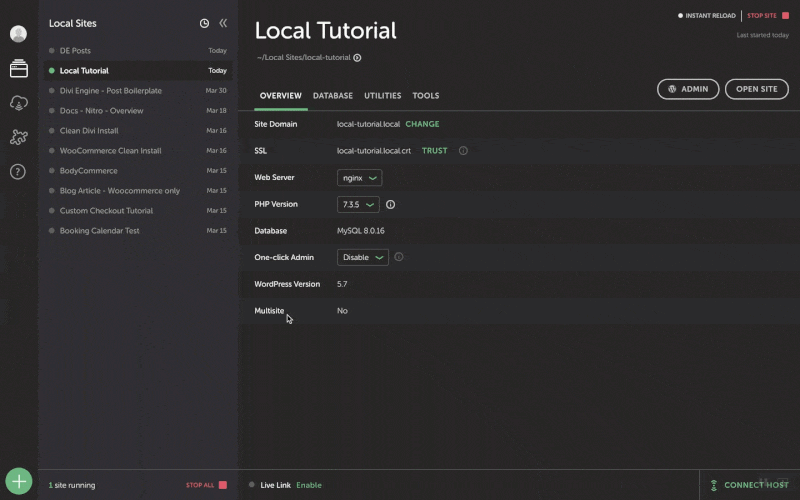This screenshot has height=500, width=800.
Task: Click Change next to Site Domain
Action: tap(422, 124)
